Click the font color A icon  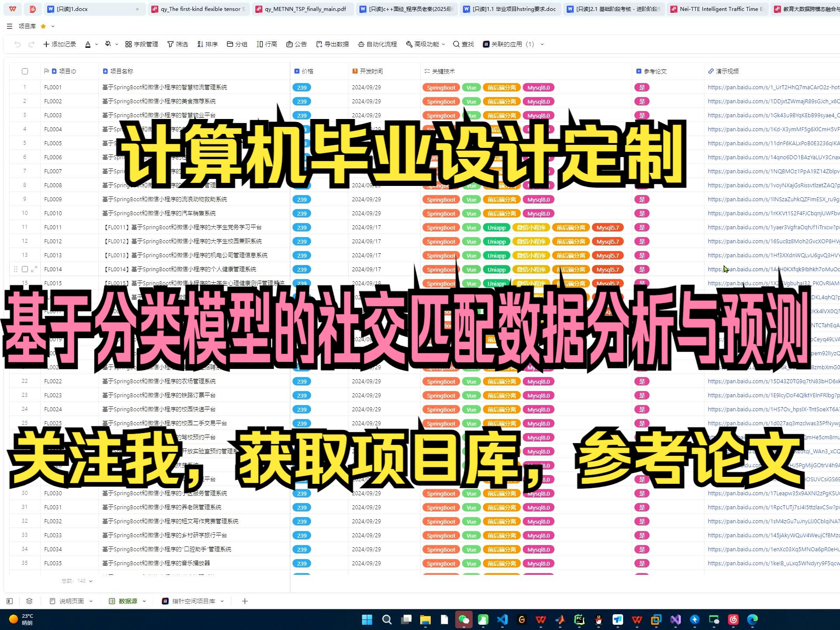click(88, 44)
